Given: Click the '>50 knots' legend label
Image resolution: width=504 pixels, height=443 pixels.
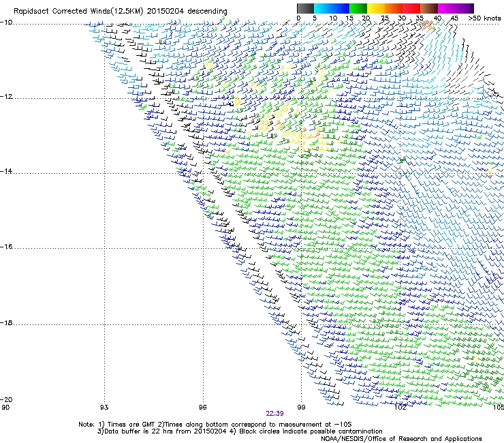Looking at the screenshot, I should [484, 18].
